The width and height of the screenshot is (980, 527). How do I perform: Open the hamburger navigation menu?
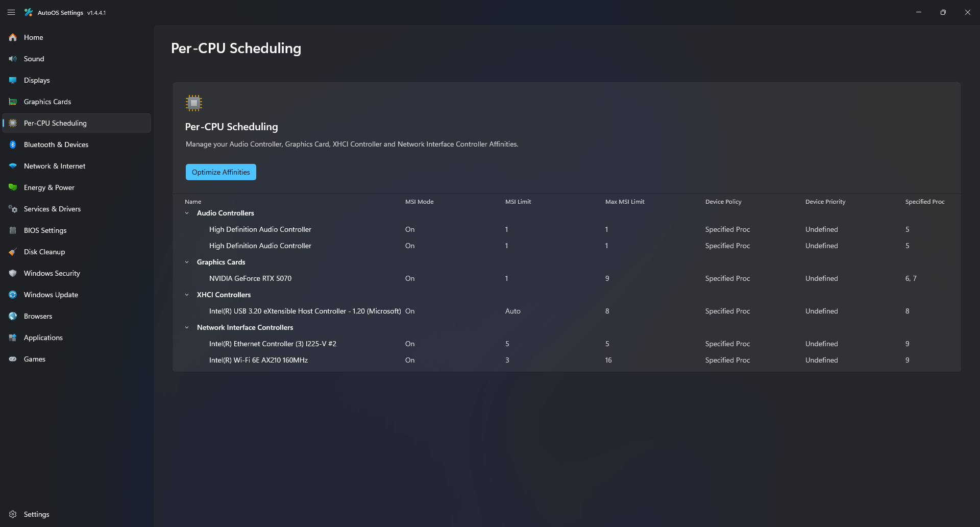click(11, 12)
